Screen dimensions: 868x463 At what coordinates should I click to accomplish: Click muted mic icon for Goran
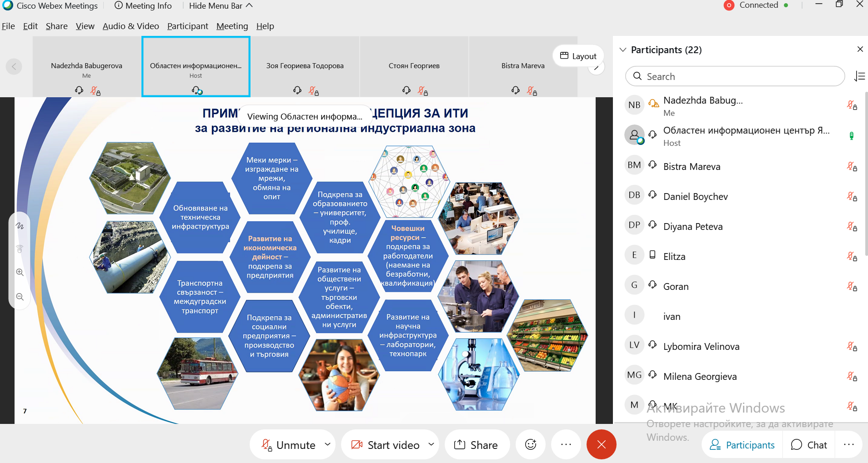pyautogui.click(x=852, y=286)
